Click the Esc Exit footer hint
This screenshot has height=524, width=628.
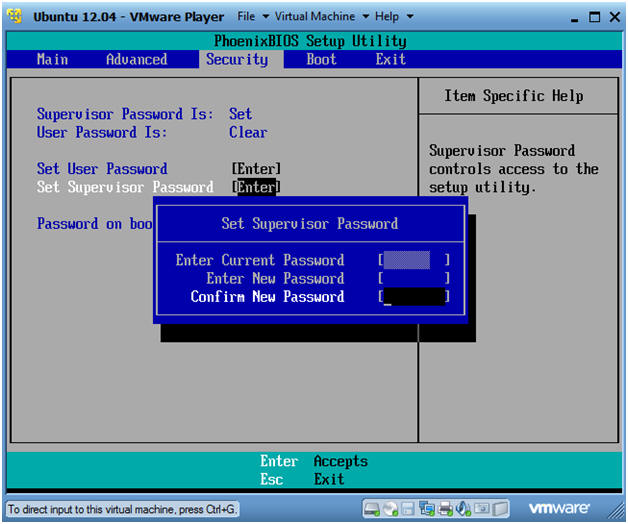coord(302,479)
